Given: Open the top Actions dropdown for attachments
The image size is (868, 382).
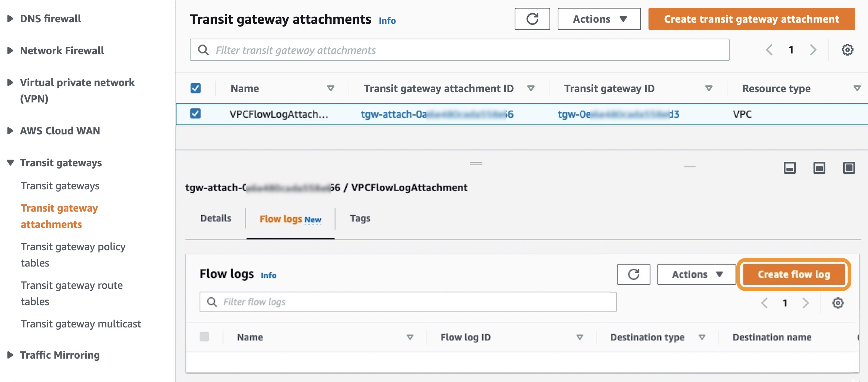Looking at the screenshot, I should (x=599, y=19).
